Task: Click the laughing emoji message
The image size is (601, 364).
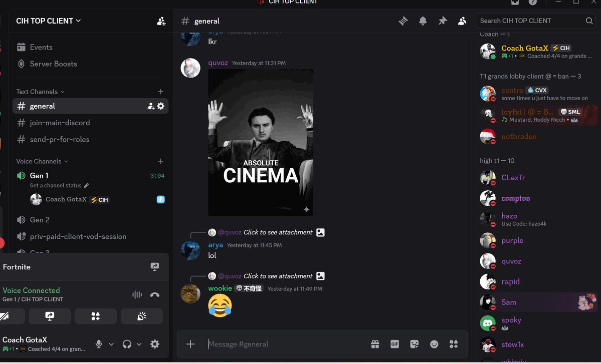Action: pyautogui.click(x=220, y=305)
